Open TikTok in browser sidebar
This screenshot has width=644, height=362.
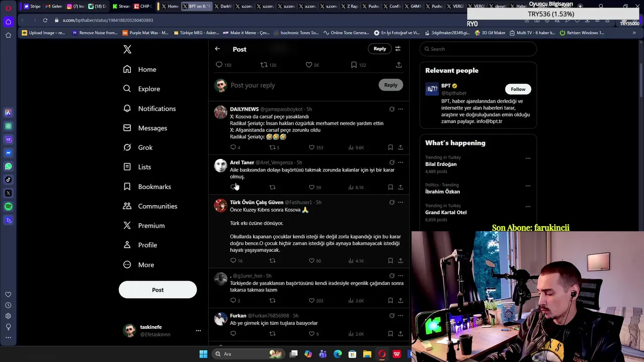tap(8, 179)
